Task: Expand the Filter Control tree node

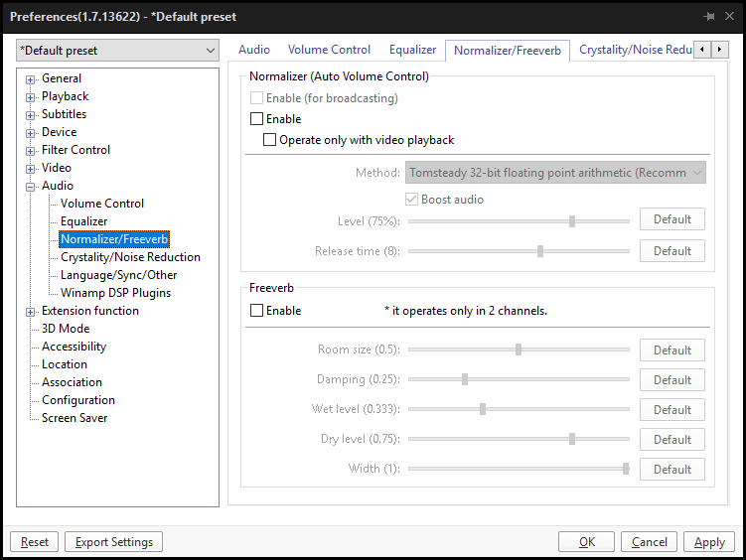Action: [31, 151]
